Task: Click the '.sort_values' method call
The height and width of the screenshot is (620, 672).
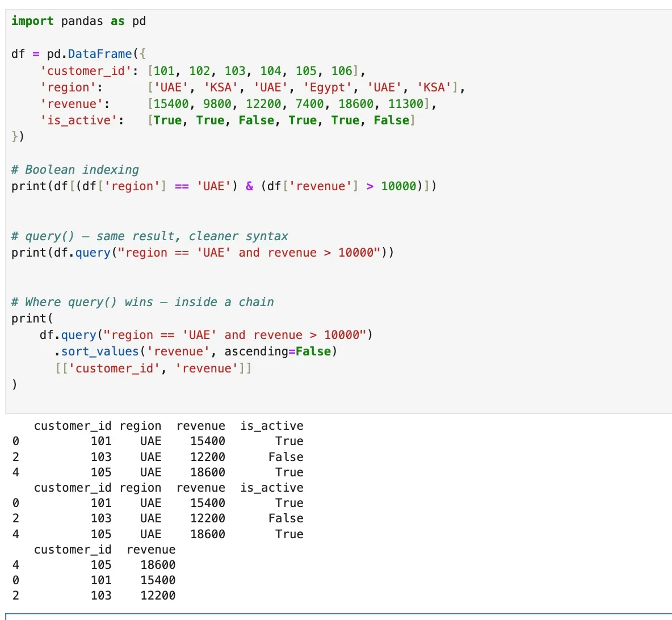Action: pyautogui.click(x=96, y=351)
